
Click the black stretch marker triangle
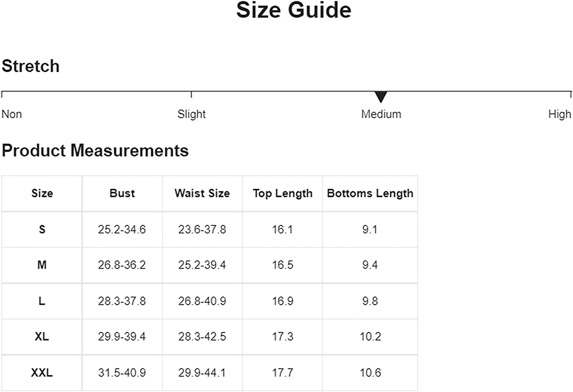[x=381, y=97]
